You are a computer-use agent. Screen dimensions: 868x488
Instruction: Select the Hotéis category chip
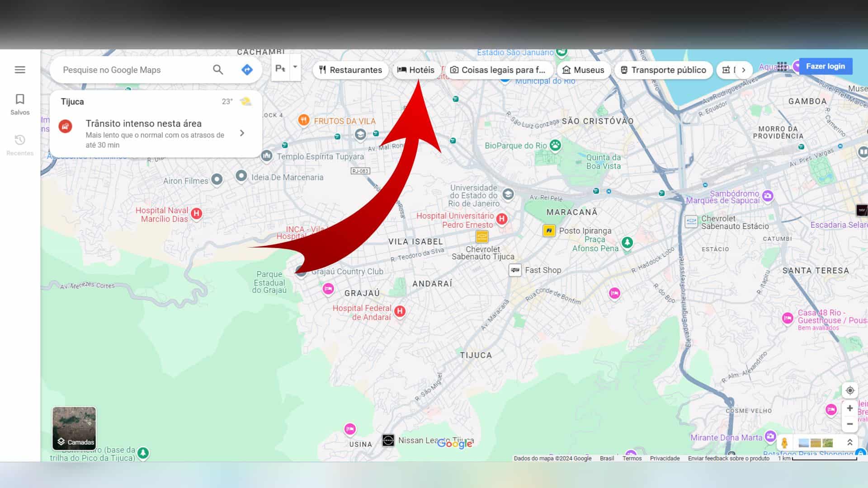point(416,70)
